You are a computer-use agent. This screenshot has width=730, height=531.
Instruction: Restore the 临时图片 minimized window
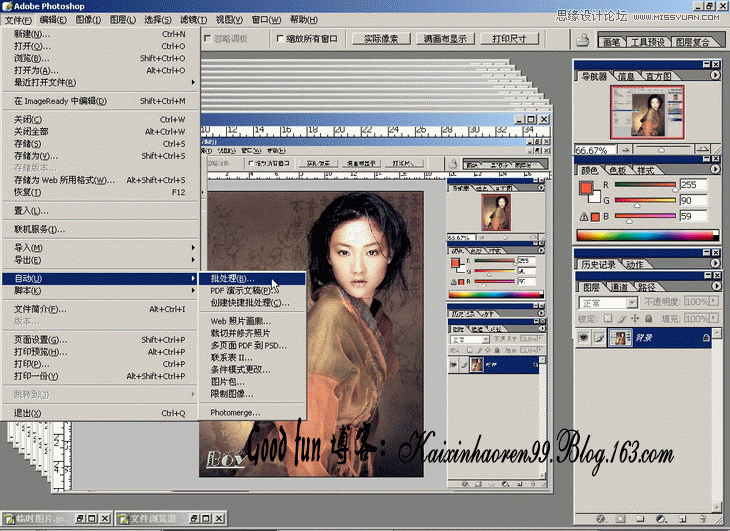[80, 518]
